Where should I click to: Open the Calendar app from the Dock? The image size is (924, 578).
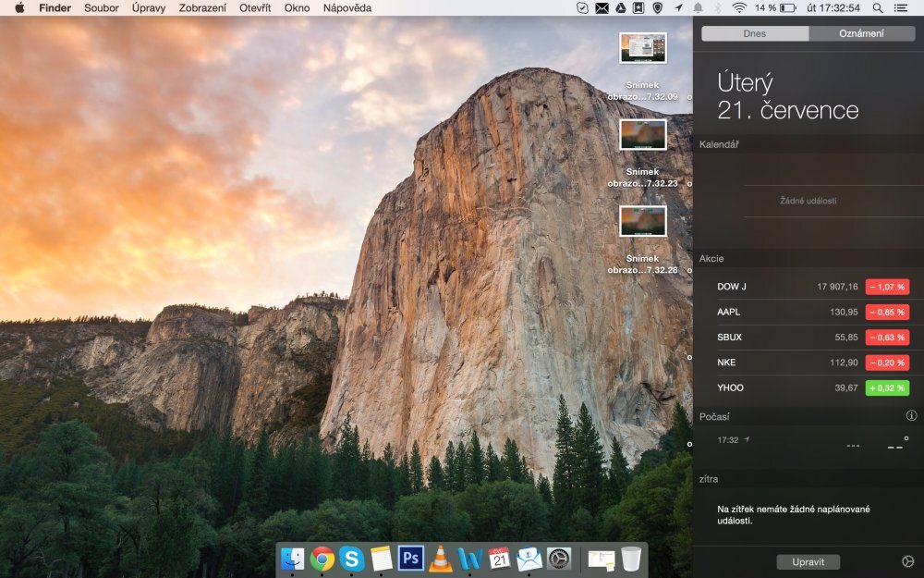tap(498, 559)
